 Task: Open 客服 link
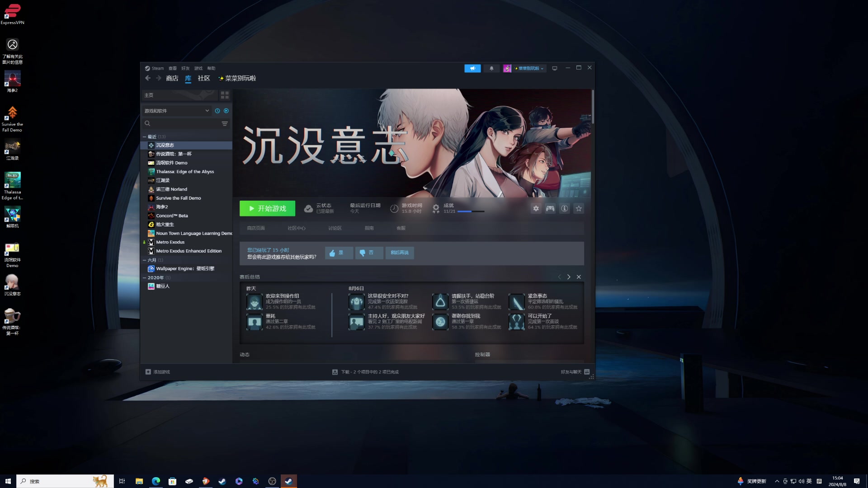pyautogui.click(x=401, y=228)
